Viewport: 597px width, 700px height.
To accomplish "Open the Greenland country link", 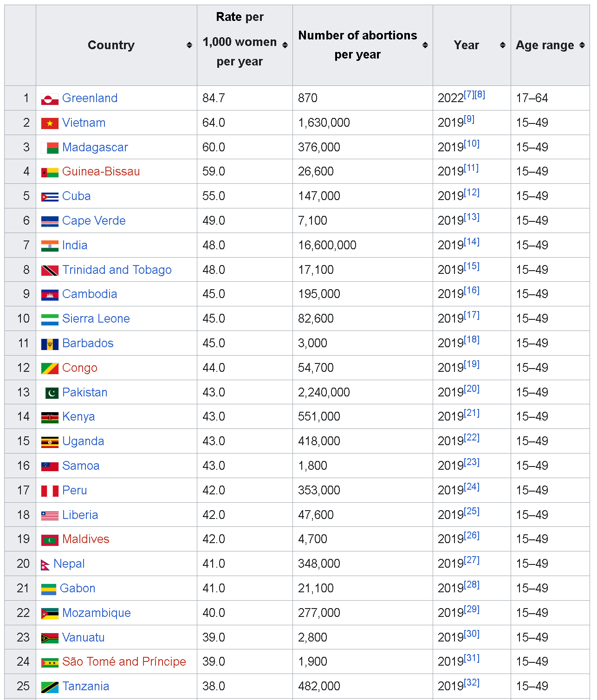I will click(x=90, y=98).
